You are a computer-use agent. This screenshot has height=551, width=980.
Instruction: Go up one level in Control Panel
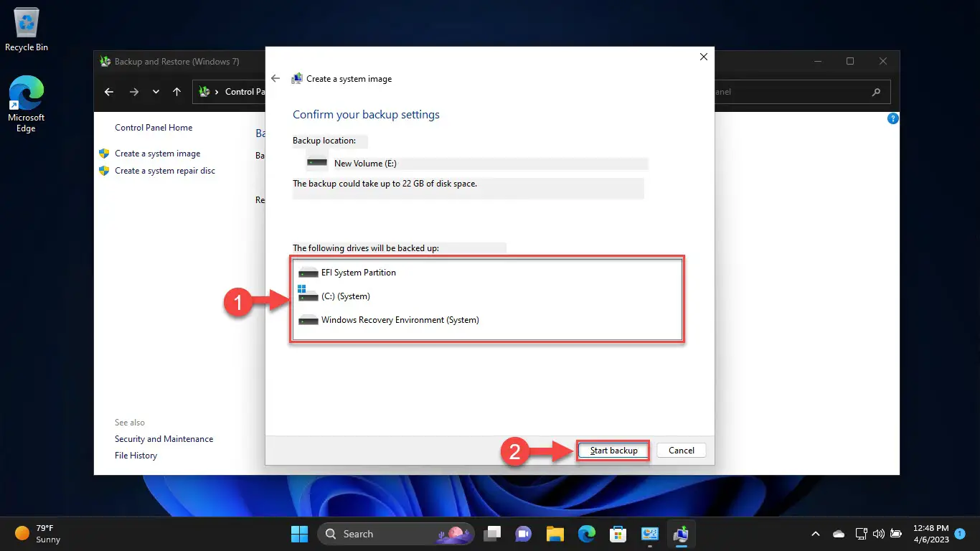point(176,92)
